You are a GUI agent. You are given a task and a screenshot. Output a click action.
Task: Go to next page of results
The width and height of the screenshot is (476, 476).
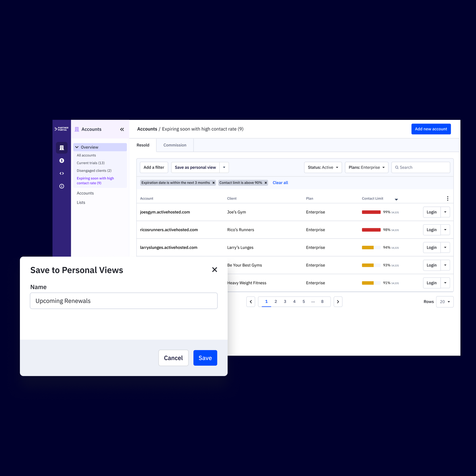pos(338,302)
